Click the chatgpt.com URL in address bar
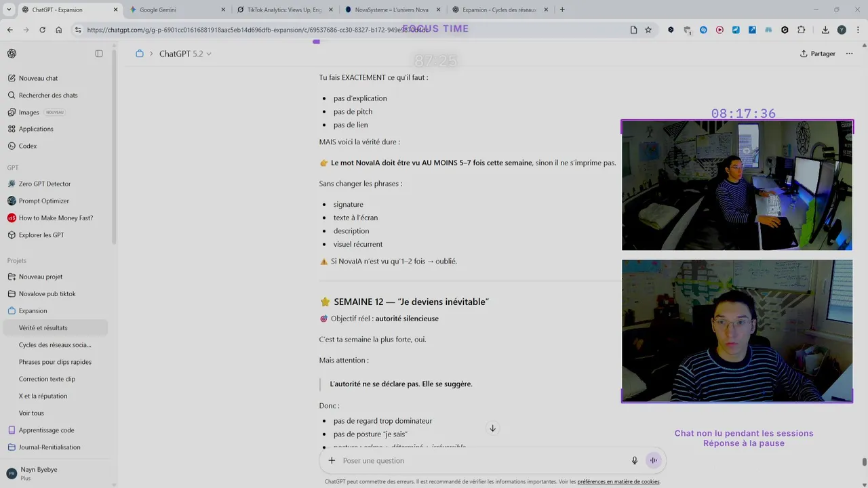This screenshot has height=488, width=868. tap(258, 30)
